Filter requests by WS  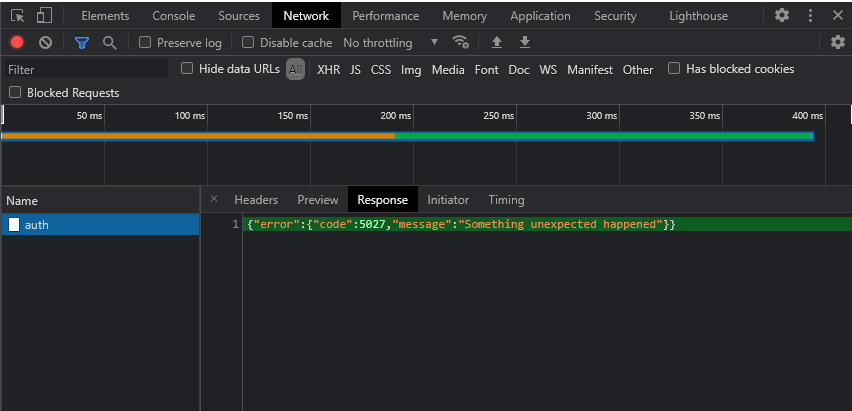point(548,70)
